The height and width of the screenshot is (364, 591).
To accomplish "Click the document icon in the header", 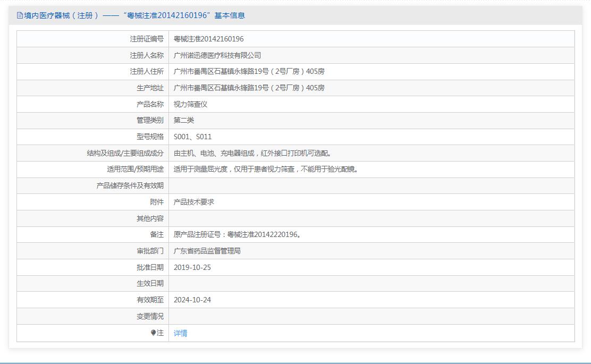I will [20, 15].
